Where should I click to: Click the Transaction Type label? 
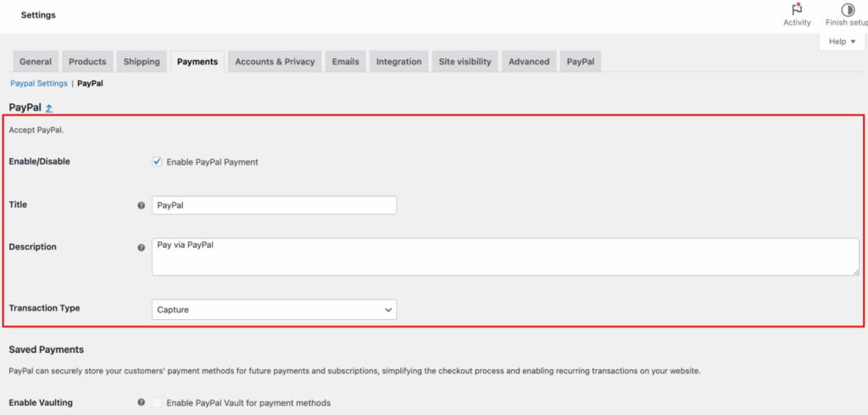tap(44, 308)
